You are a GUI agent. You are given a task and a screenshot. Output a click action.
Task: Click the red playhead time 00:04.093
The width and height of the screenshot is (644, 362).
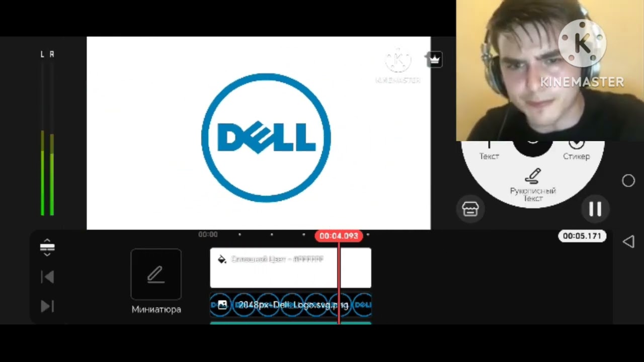coord(339,236)
